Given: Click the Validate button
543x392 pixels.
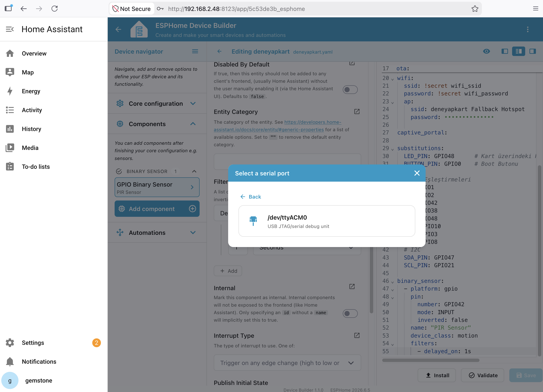Looking at the screenshot, I should pos(483,375).
